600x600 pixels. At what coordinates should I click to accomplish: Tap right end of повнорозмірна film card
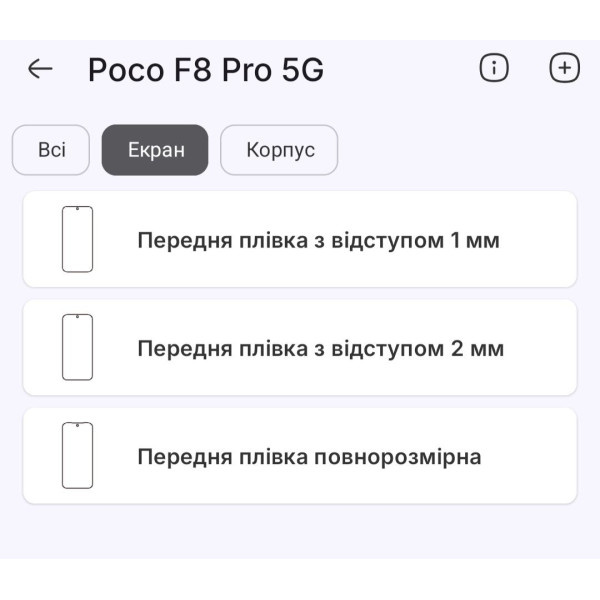tap(545, 456)
